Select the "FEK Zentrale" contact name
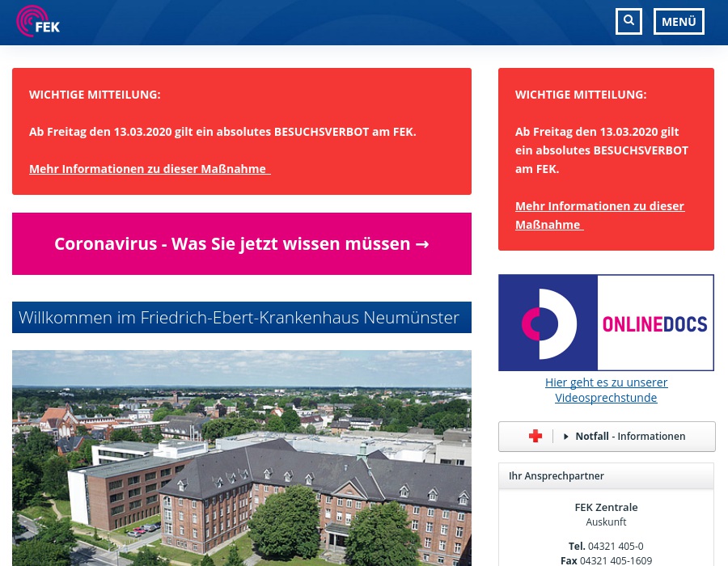This screenshot has height=566, width=728. (x=606, y=507)
